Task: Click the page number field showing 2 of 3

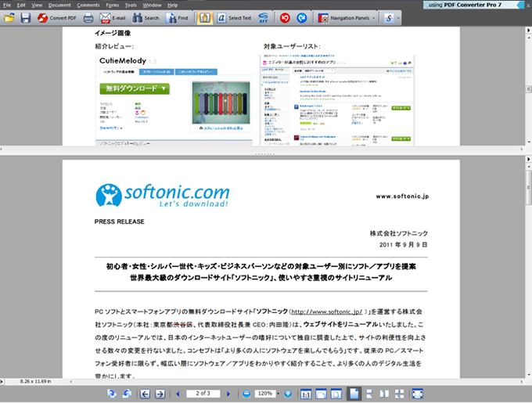Action: (x=203, y=394)
